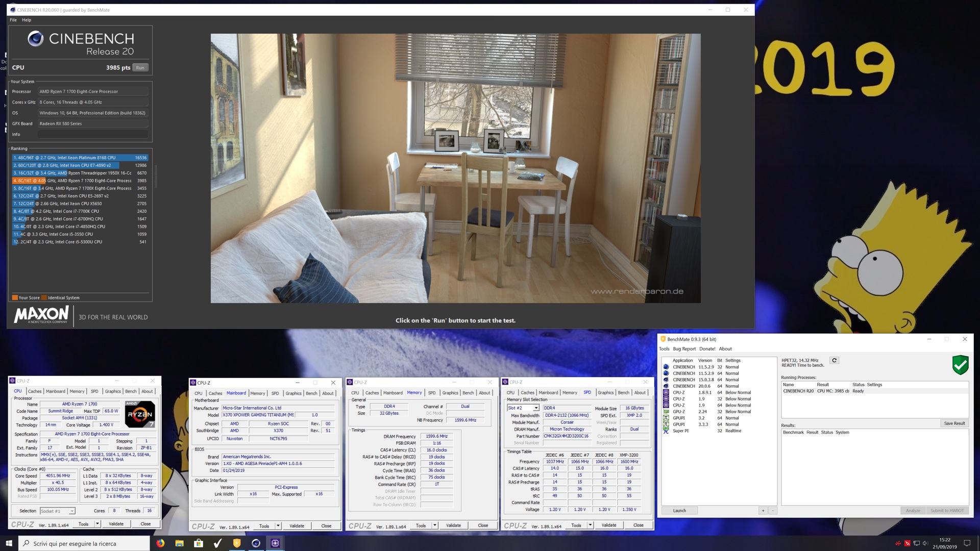Click the CINEBENCH 15.0.3.8 icon in BenchMate
Image resolution: width=980 pixels, height=551 pixels.
point(666,380)
